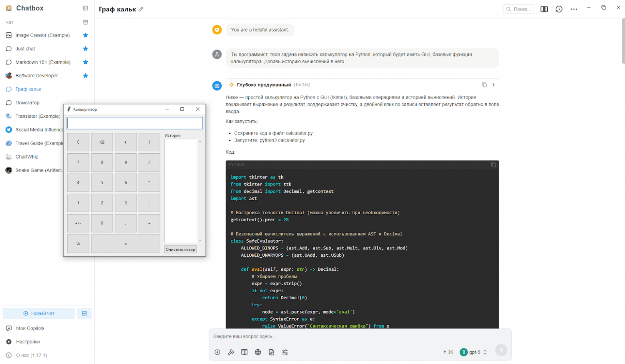Attach an image using the plus icon
Image resolution: width=625 pixels, height=364 pixels.
218,352
